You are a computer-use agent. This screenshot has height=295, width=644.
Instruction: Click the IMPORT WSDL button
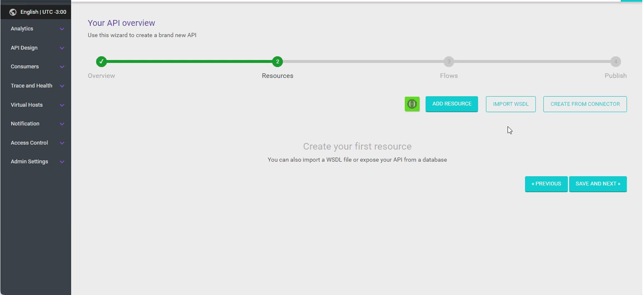pyautogui.click(x=510, y=104)
